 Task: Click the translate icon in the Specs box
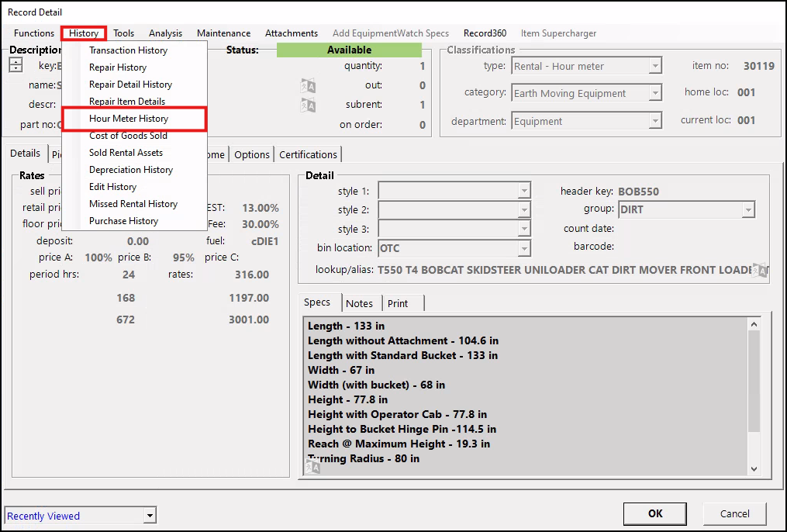(x=312, y=466)
